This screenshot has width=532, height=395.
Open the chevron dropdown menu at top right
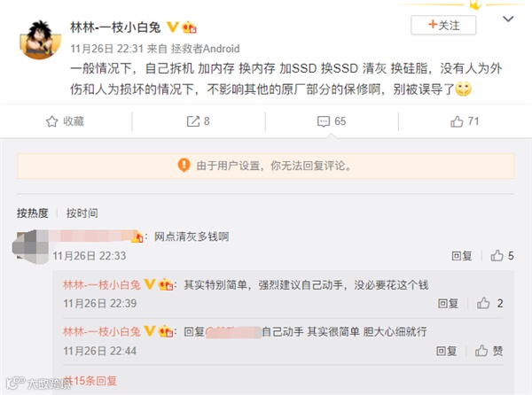508,19
